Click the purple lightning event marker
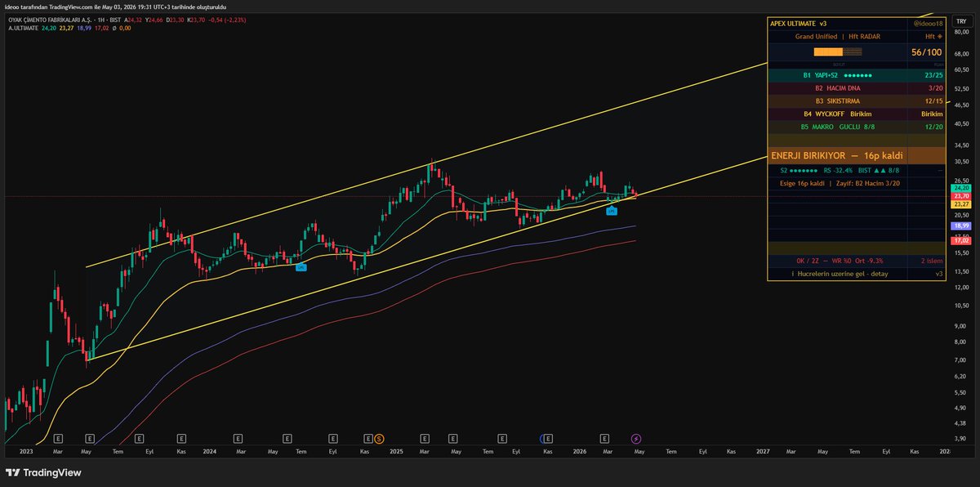Viewport: 980px width, 487px height. point(636,439)
